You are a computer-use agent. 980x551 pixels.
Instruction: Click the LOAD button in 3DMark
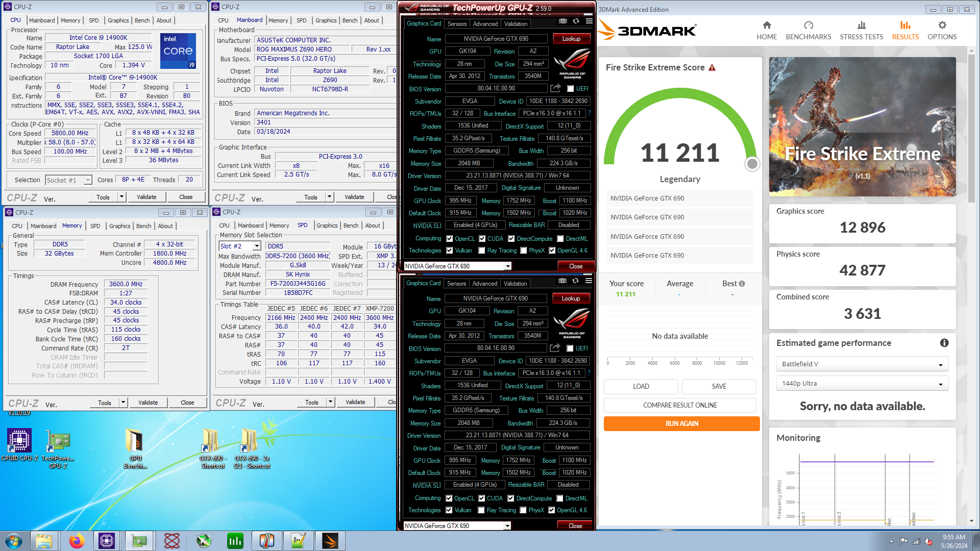pos(641,386)
